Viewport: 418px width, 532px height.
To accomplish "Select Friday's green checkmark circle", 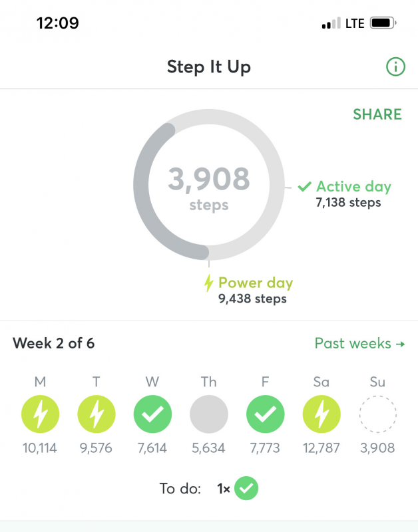I will pos(265,414).
